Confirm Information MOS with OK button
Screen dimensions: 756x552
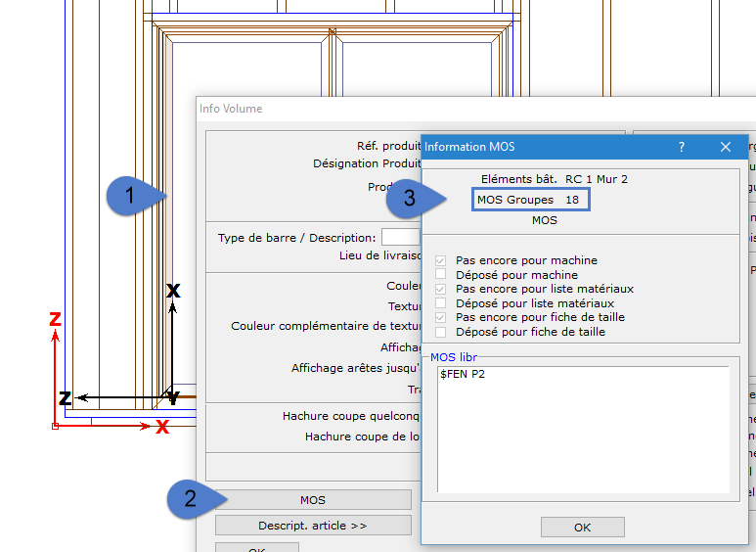[582, 528]
